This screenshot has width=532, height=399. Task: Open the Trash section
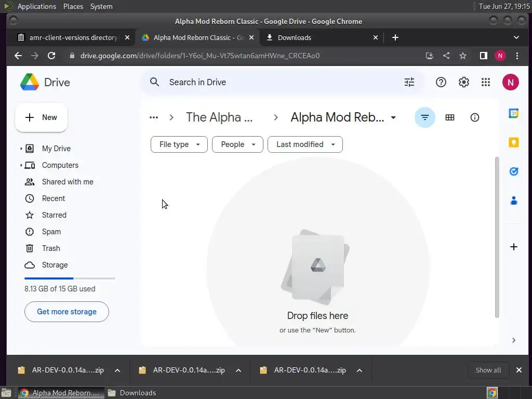(51, 248)
